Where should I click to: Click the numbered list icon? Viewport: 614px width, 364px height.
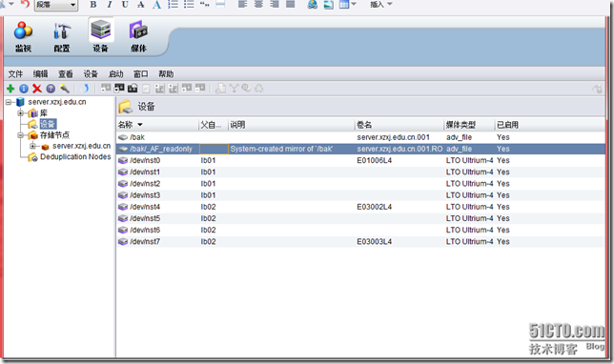(173, 5)
